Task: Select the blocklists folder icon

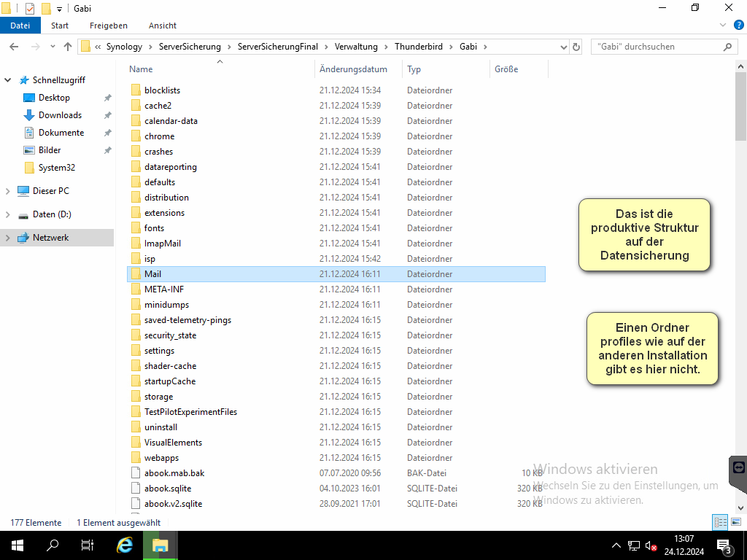Action: pyautogui.click(x=136, y=90)
